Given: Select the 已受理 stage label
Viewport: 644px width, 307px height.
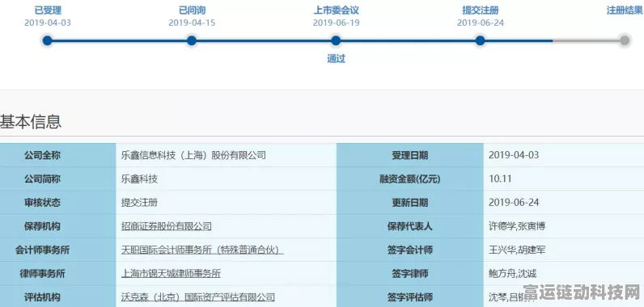Looking at the screenshot, I should tap(48, 11).
